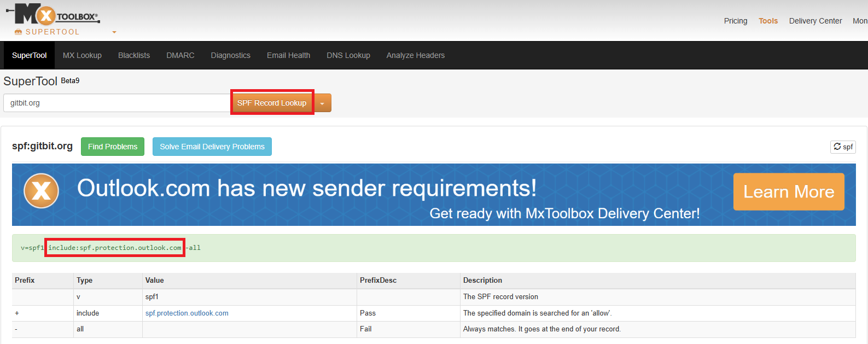This screenshot has width=868, height=344.
Task: Open the spf.protection.outlook.com link in the table
Action: 187,313
